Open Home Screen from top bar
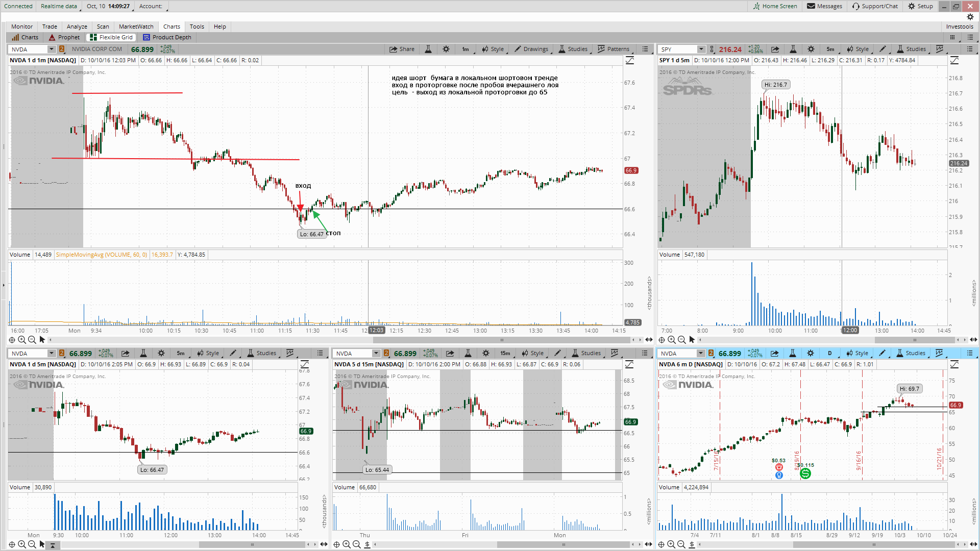 [775, 6]
